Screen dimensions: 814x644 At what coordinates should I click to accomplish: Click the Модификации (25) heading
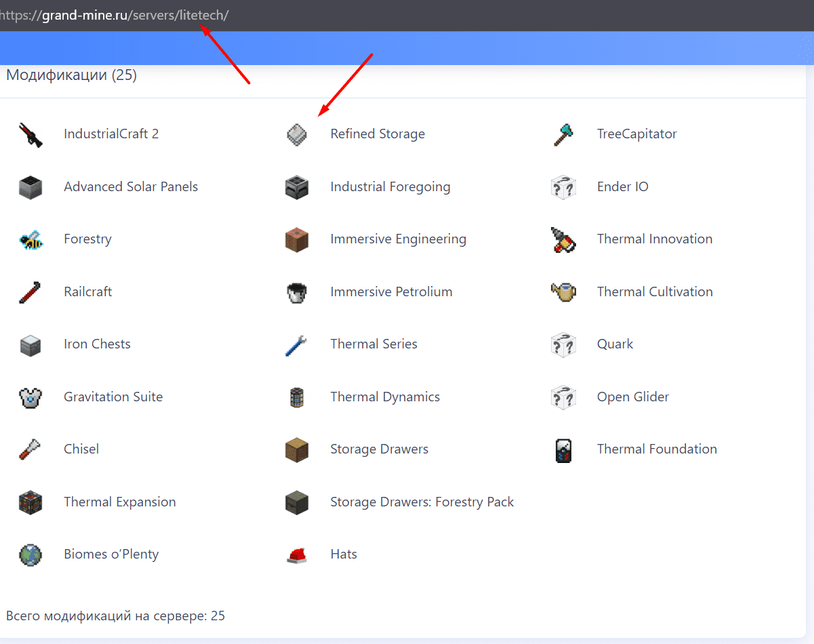pos(71,75)
